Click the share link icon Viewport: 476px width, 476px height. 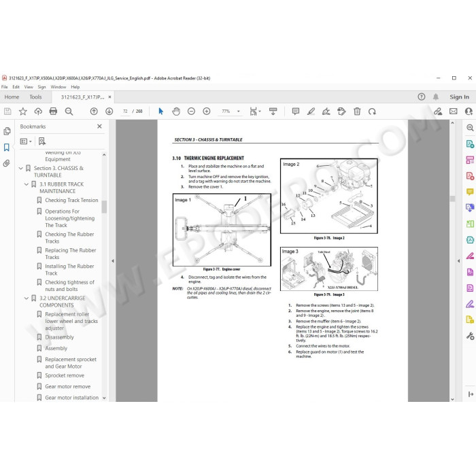pyautogui.click(x=438, y=112)
